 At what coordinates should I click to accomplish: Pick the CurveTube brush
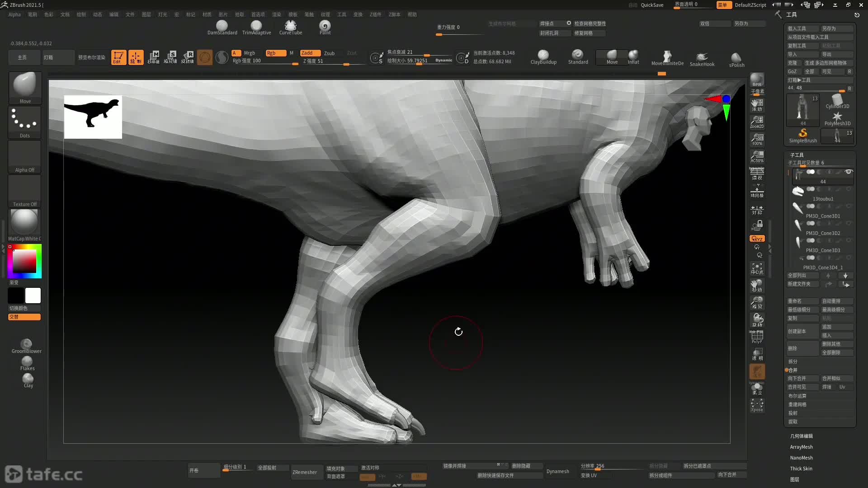[291, 28]
